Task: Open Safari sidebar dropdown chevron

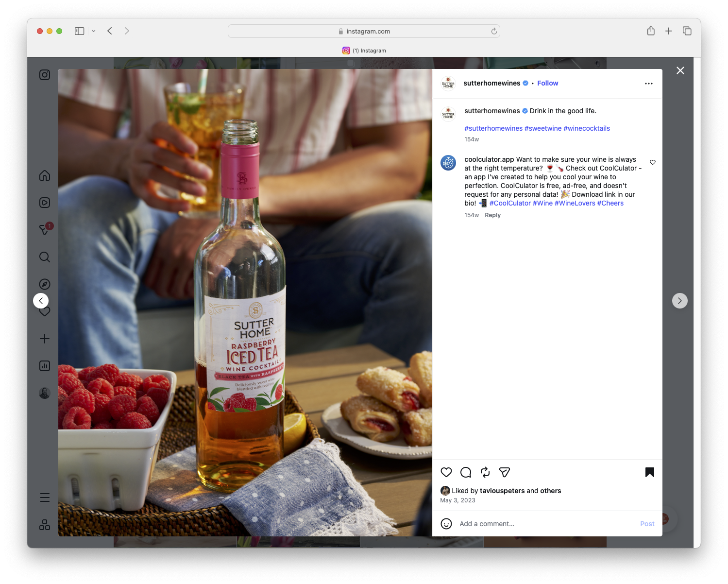Action: tap(93, 31)
